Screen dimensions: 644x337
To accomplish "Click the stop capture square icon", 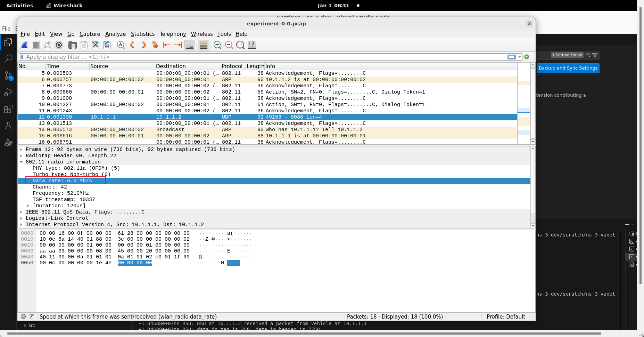I will [36, 45].
